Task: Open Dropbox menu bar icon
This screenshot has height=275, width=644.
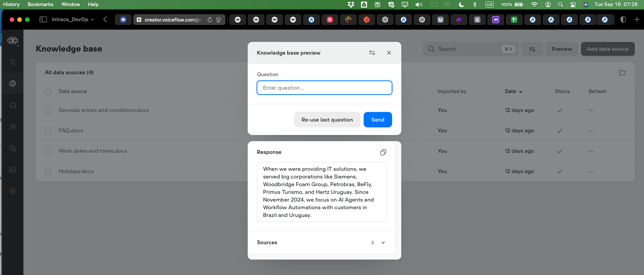Action: click(351, 5)
